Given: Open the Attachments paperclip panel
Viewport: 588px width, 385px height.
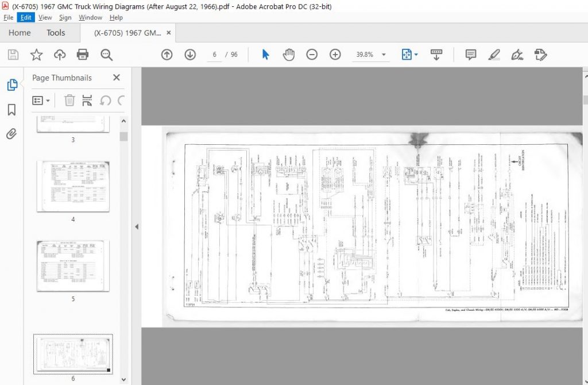Looking at the screenshot, I should tap(11, 134).
